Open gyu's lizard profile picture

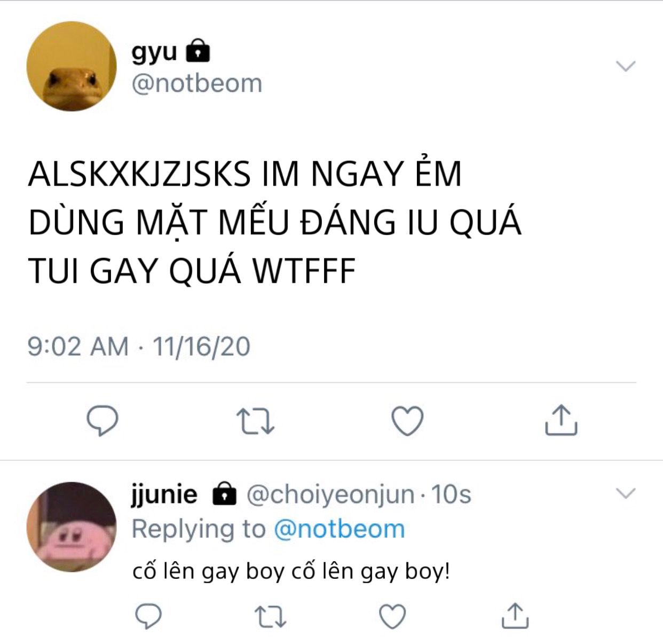coord(72,66)
